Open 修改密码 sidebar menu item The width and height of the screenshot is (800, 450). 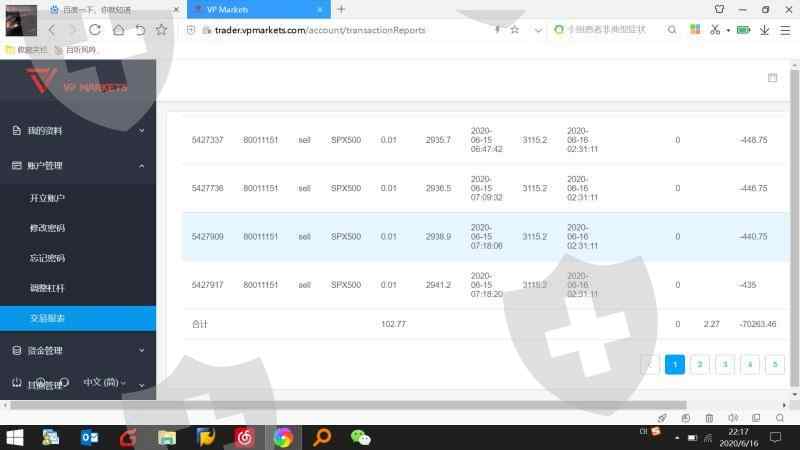pyautogui.click(x=48, y=228)
